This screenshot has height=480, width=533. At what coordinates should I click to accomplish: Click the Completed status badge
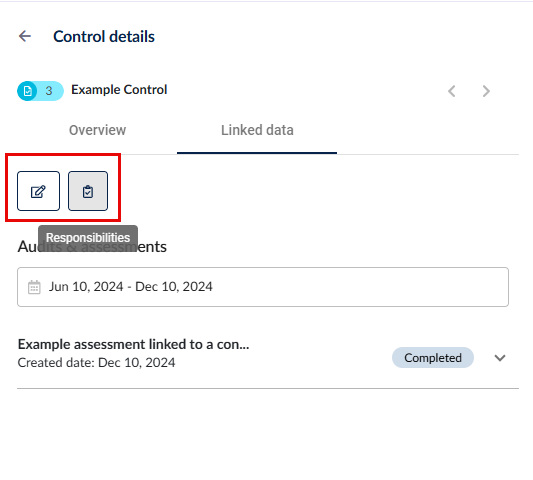(x=433, y=358)
